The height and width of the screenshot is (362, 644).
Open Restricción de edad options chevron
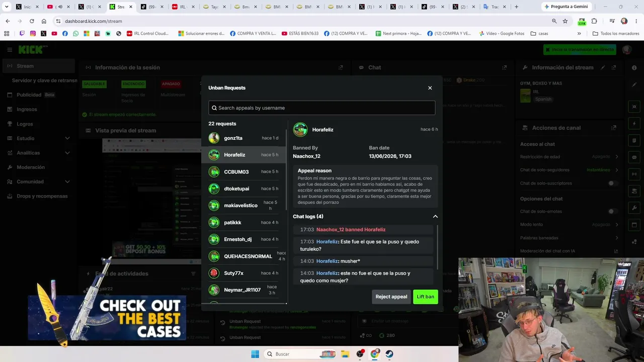(x=617, y=156)
